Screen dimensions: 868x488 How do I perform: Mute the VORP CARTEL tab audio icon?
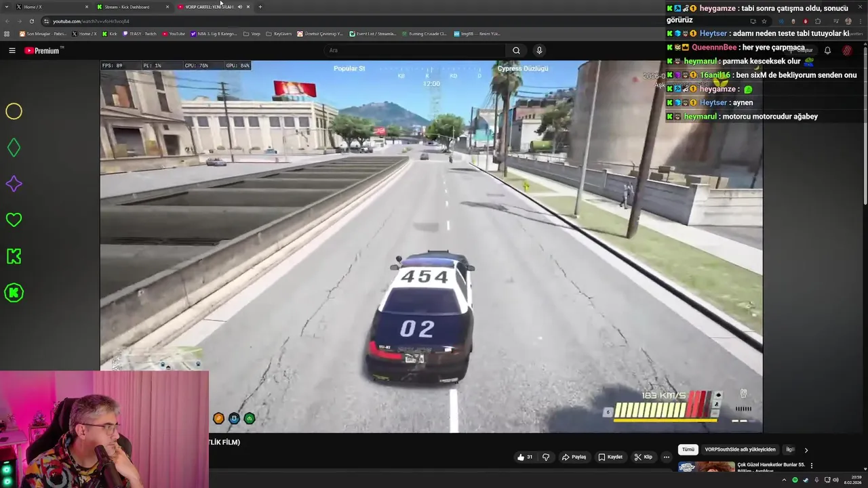coord(239,7)
